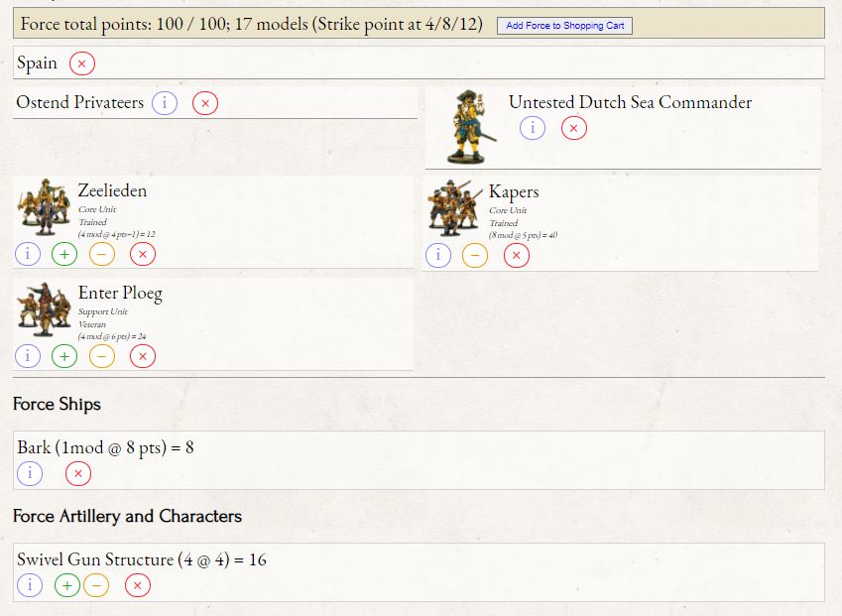Click the Zeelieden unit thumbnail image

(45, 206)
